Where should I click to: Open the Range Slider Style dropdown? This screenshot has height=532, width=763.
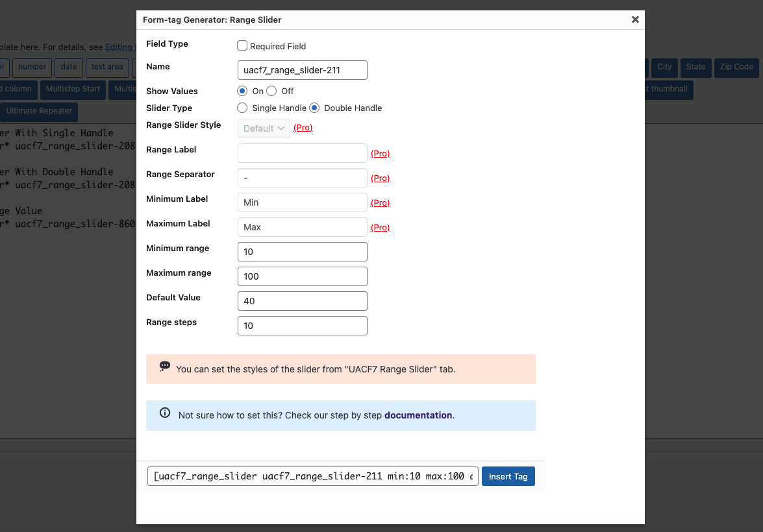[263, 128]
